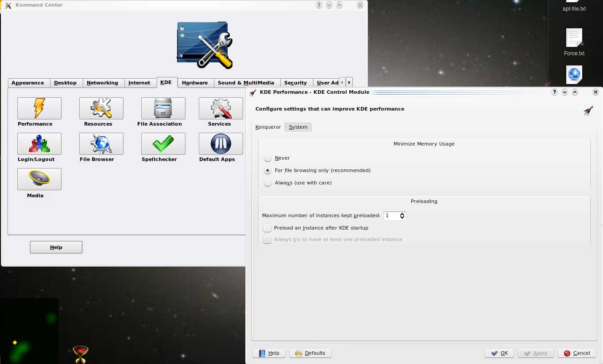Open the File Browser settings icon
This screenshot has height=364, width=603.
101,144
